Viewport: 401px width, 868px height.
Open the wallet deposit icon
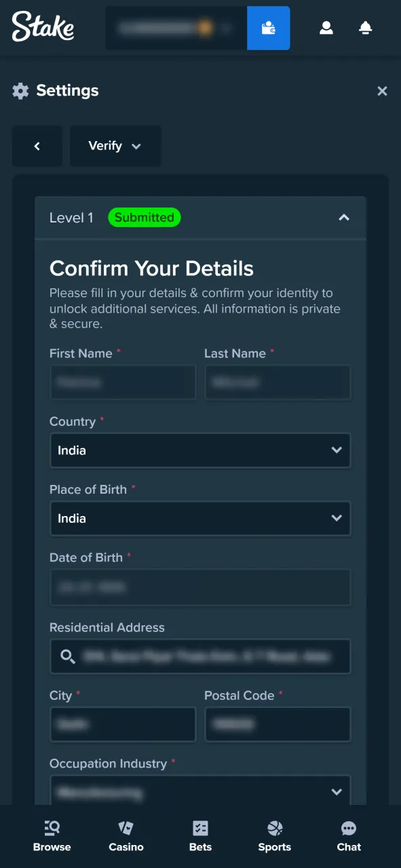coord(268,28)
